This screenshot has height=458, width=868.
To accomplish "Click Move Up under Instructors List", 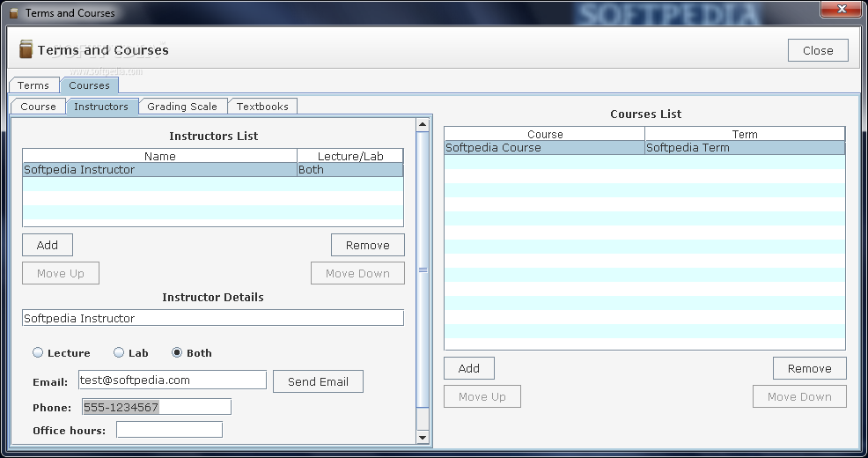I will click(61, 273).
